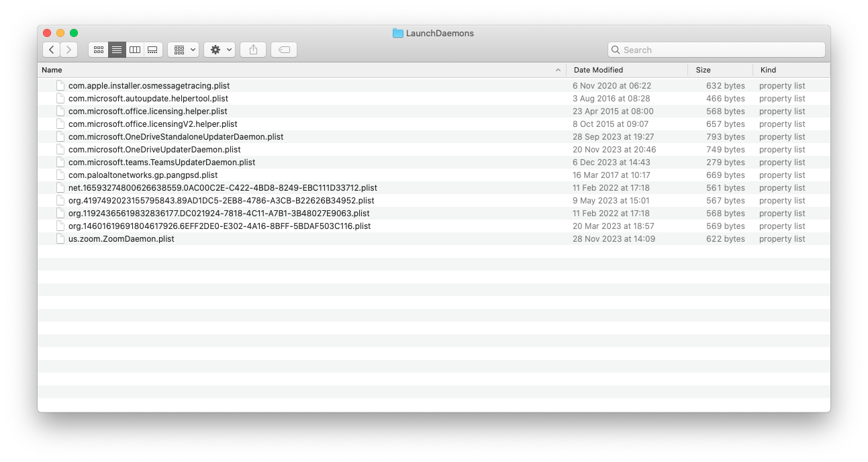The image size is (868, 462).
Task: Sort files by the Kind column
Action: [767, 69]
